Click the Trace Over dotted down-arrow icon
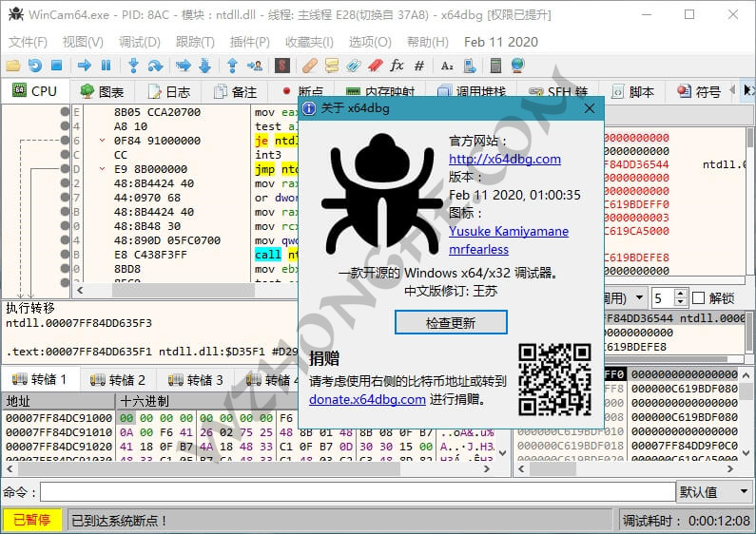This screenshot has height=534, width=756. [x=204, y=65]
